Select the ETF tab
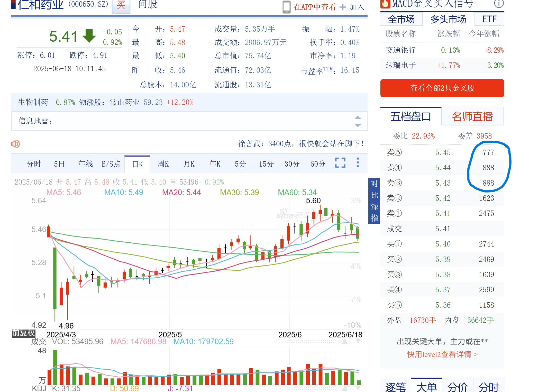The image size is (557, 392). (489, 19)
